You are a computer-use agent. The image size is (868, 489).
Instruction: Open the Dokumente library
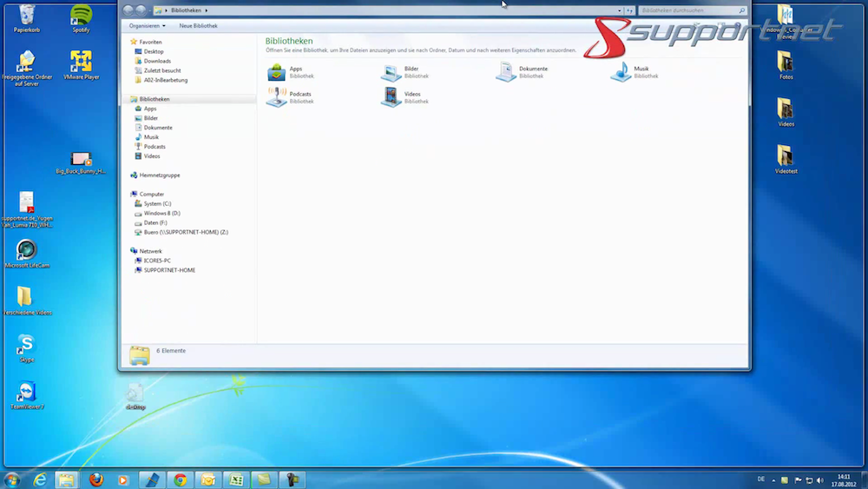tap(506, 72)
